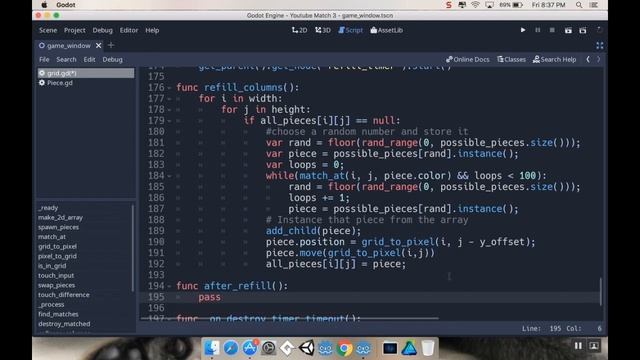Play a custom scene

click(583, 30)
